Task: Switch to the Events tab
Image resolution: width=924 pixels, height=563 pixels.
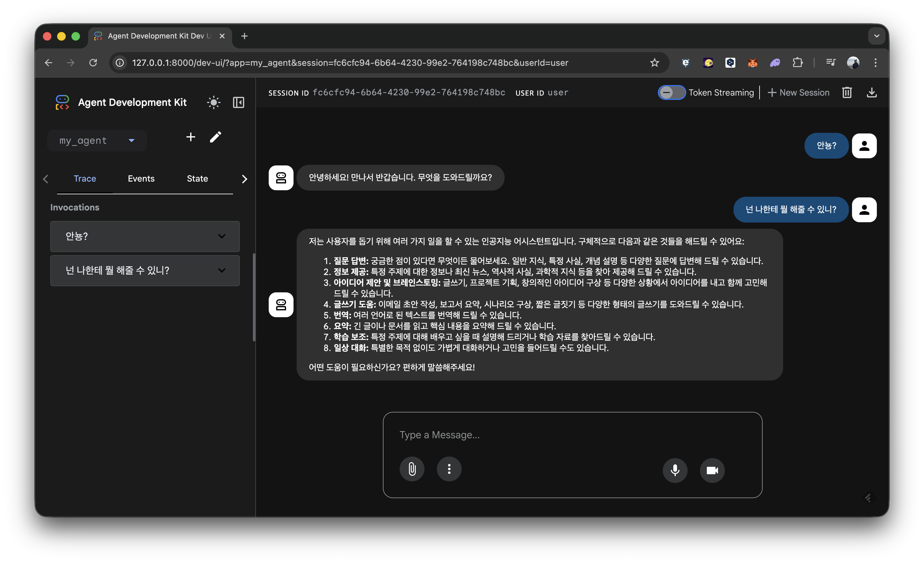Action: pos(141,178)
